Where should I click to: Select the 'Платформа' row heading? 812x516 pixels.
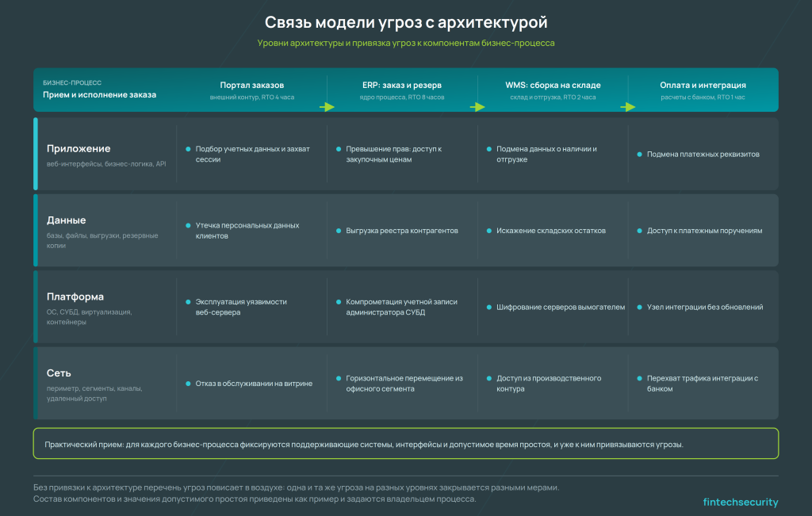[x=75, y=296]
